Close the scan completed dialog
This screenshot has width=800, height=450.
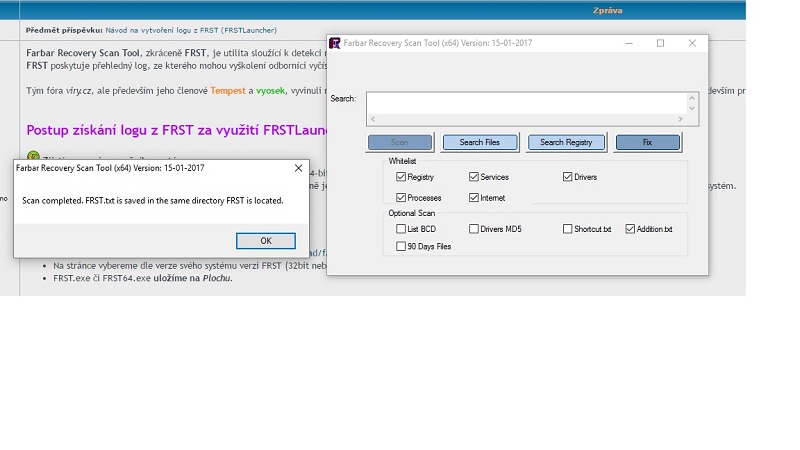tap(298, 168)
